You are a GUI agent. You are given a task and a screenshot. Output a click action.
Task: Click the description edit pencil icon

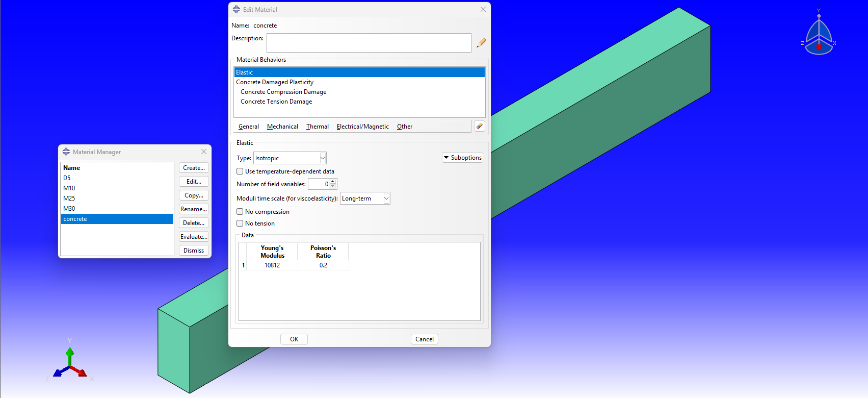click(481, 43)
